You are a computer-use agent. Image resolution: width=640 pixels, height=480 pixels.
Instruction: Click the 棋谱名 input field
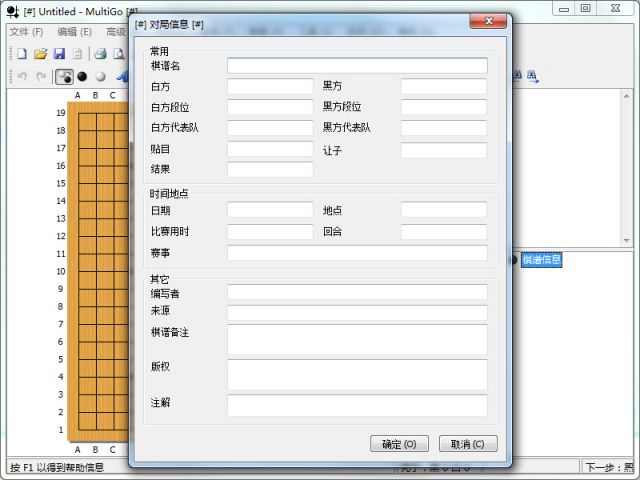pyautogui.click(x=357, y=65)
